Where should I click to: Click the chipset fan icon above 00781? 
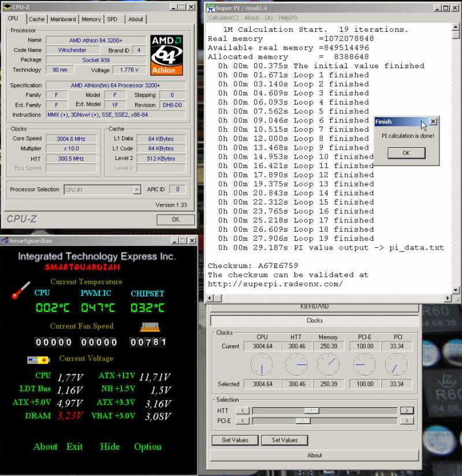tap(150, 327)
